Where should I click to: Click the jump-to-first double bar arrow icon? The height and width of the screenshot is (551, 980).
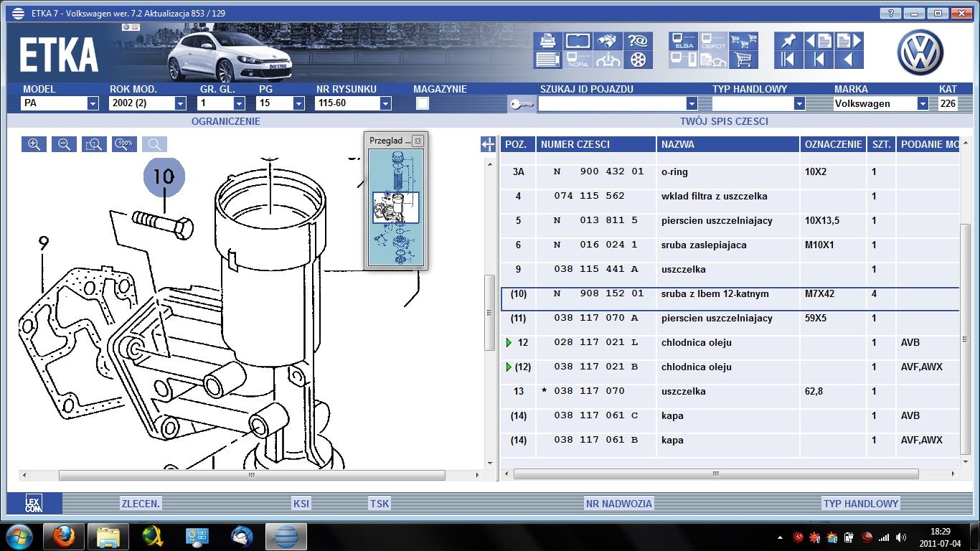click(789, 60)
